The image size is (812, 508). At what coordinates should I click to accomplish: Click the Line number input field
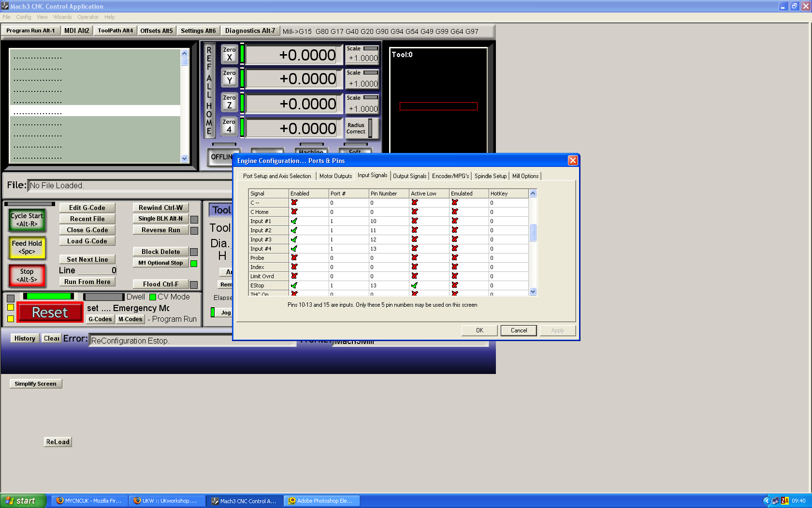(x=97, y=270)
